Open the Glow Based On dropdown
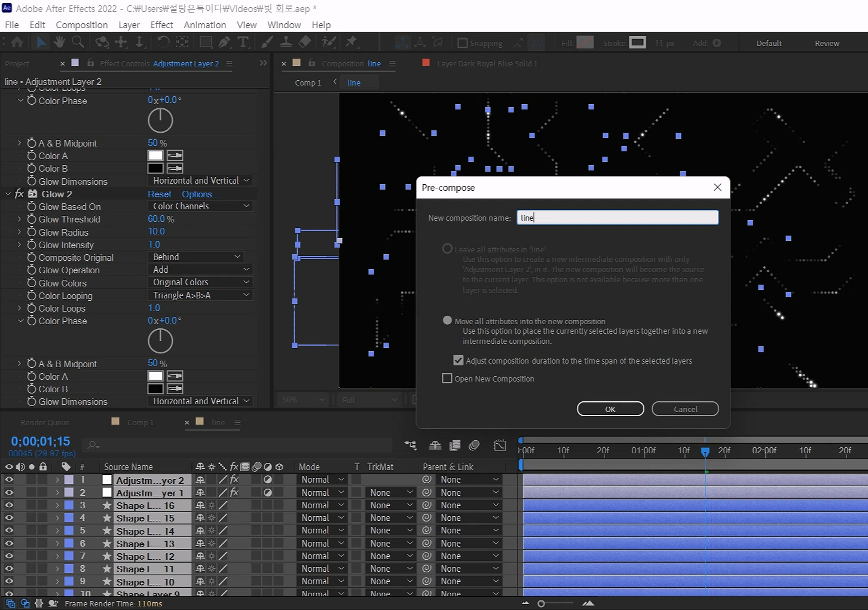Image resolution: width=868 pixels, height=610 pixels. (x=200, y=206)
